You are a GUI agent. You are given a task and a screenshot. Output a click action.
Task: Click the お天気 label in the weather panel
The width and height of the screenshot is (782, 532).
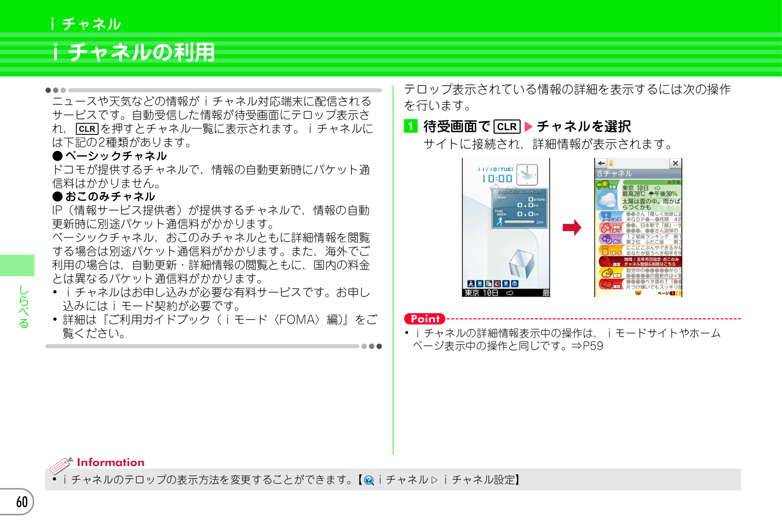click(674, 182)
